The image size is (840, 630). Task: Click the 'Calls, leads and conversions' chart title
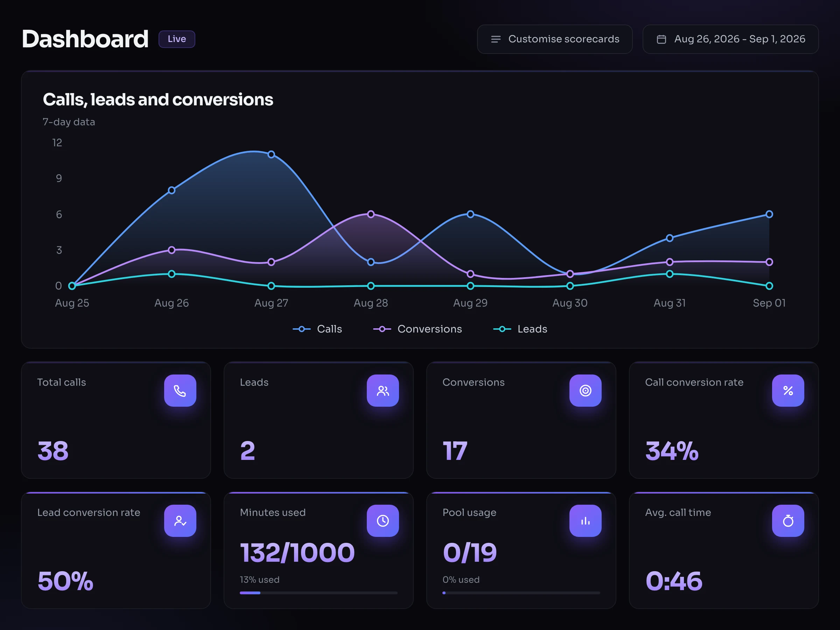(x=158, y=100)
